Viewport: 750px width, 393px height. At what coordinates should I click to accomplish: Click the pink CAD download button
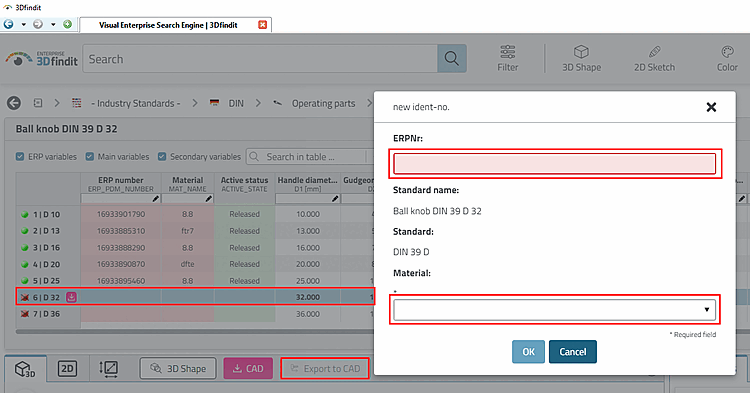[248, 369]
